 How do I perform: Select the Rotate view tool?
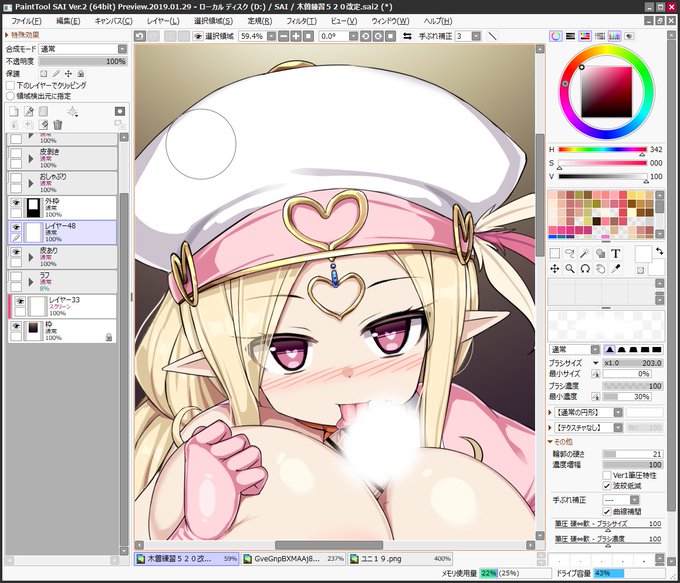point(585,269)
